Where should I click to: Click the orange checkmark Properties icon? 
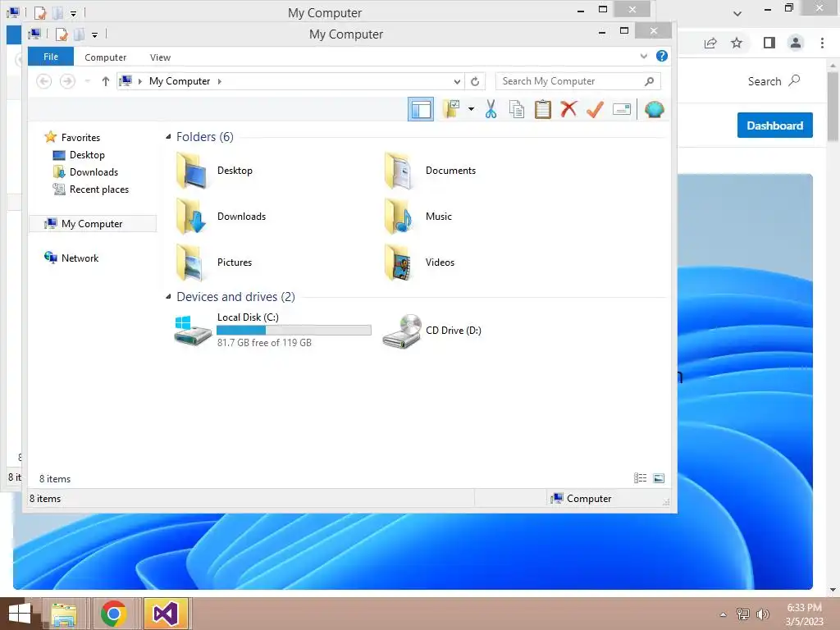coord(595,109)
